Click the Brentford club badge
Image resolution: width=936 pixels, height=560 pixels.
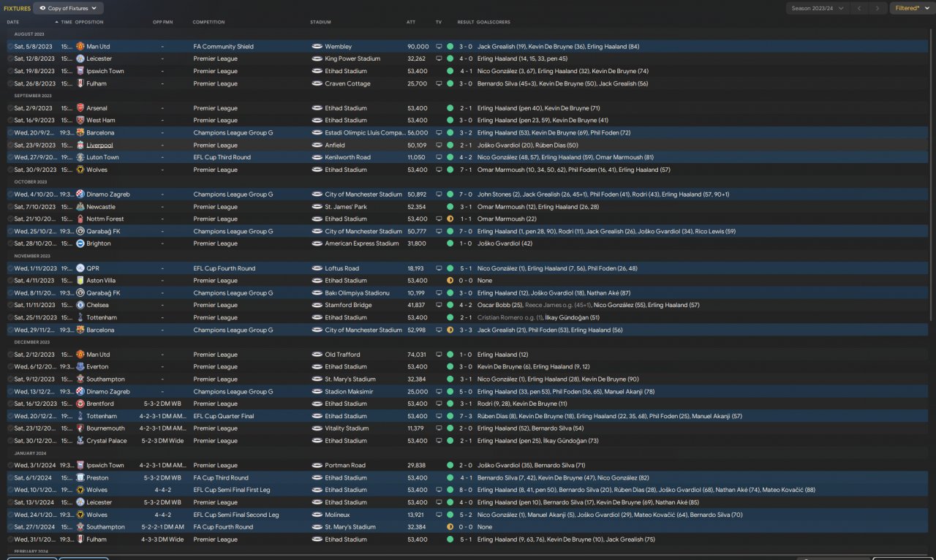[x=80, y=404]
